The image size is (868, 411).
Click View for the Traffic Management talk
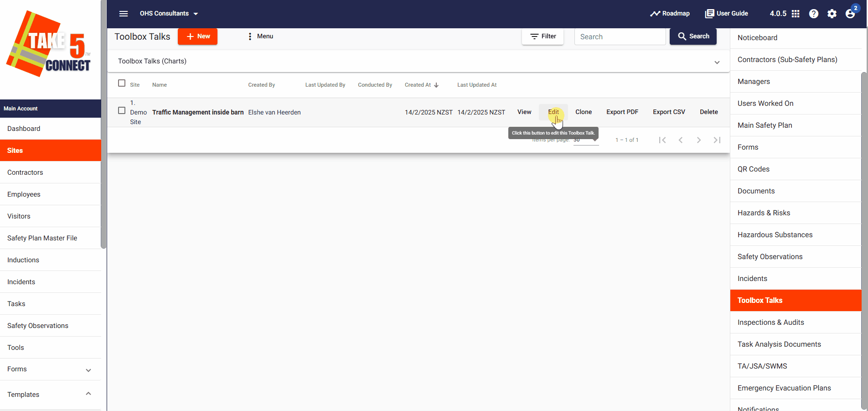coord(524,112)
